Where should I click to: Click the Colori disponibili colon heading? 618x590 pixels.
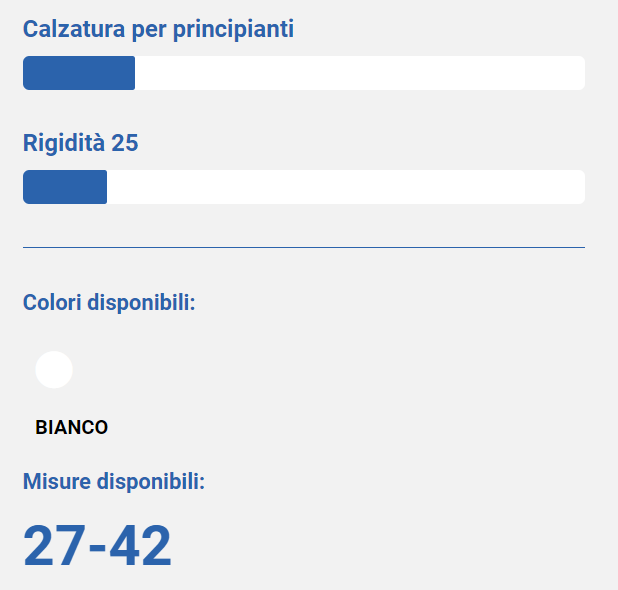pyautogui.click(x=109, y=303)
